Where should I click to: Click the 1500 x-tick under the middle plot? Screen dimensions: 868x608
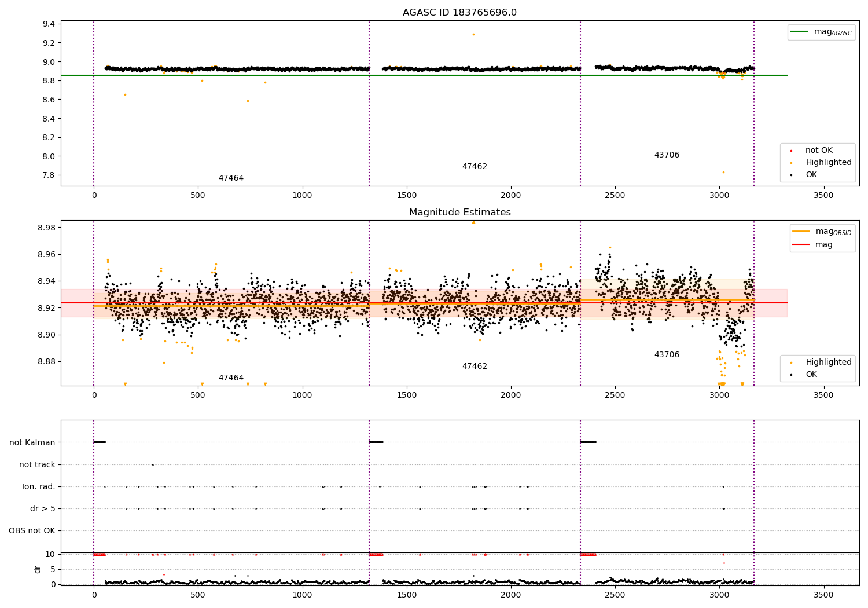(x=406, y=395)
